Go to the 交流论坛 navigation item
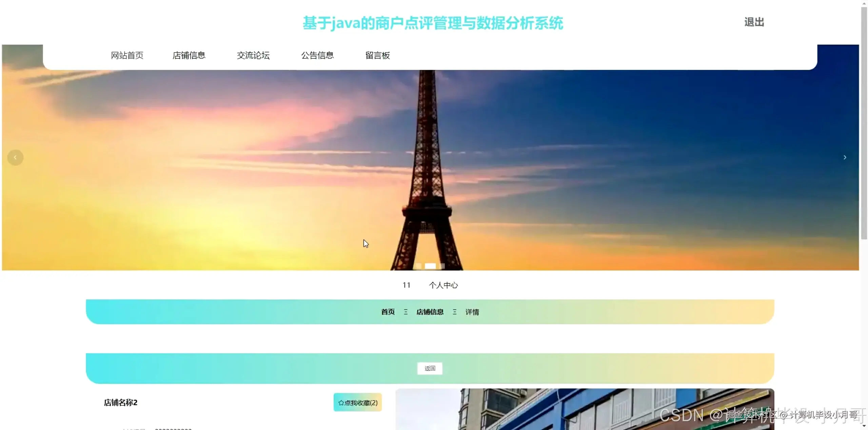Viewport: 868px width, 430px height. [253, 55]
